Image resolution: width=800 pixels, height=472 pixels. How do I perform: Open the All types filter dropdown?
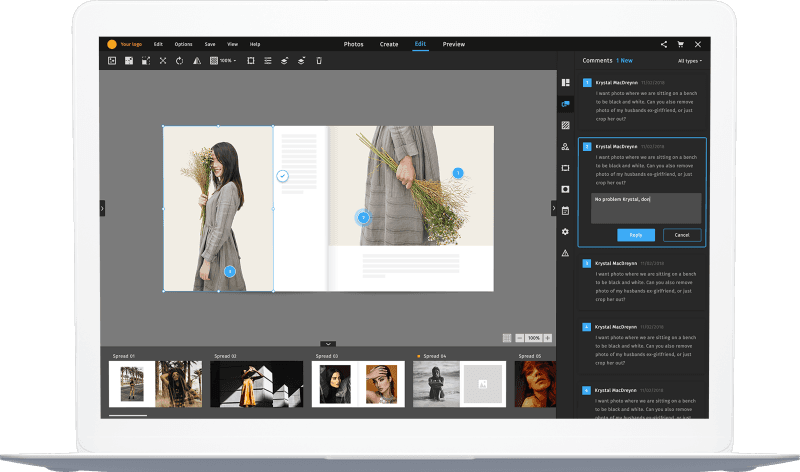coord(690,61)
